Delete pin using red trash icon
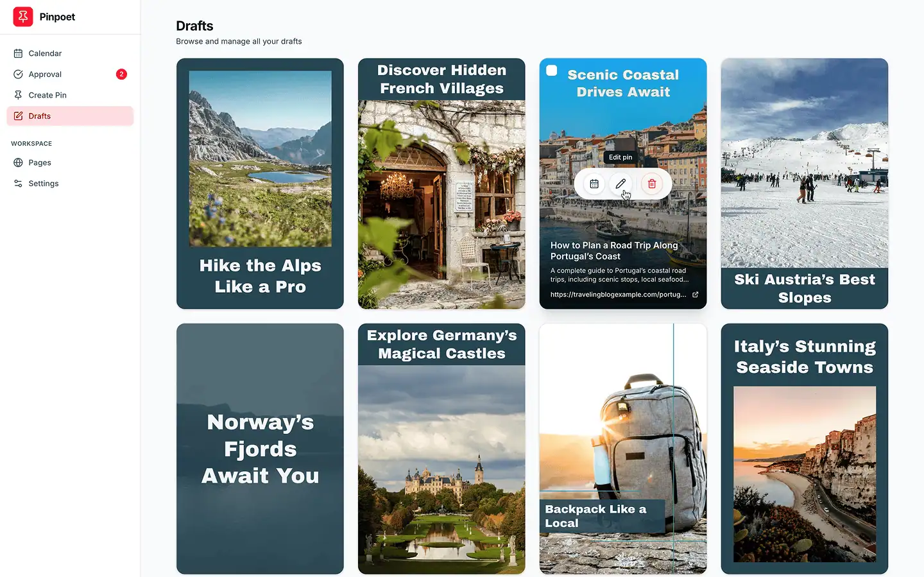The image size is (924, 577). click(651, 184)
